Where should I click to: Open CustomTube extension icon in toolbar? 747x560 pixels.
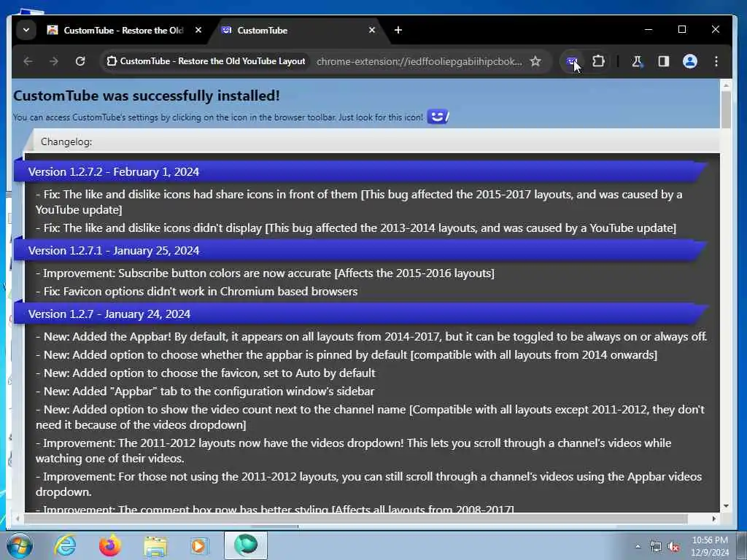572,61
